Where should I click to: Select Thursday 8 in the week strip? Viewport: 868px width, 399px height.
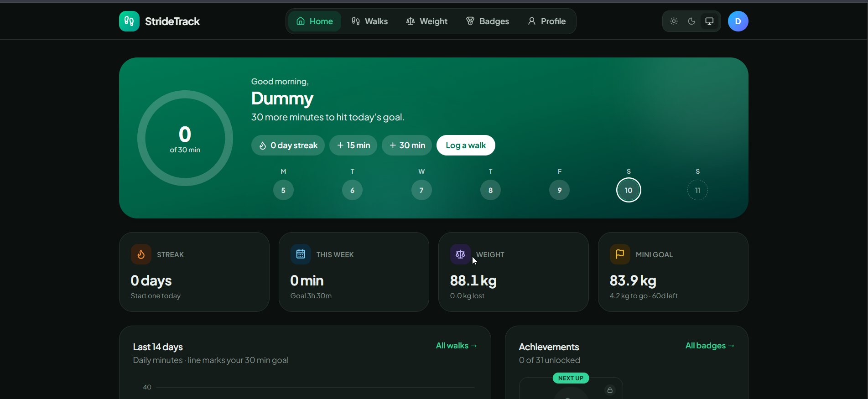[x=490, y=190]
